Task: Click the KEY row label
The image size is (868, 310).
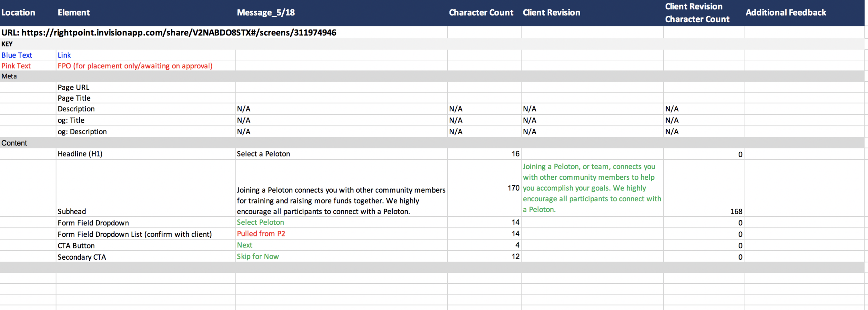Action: pos(7,44)
